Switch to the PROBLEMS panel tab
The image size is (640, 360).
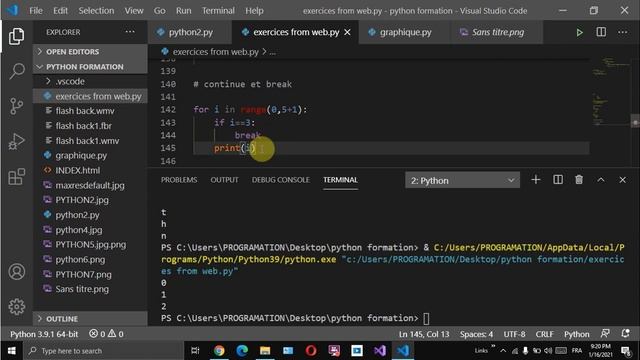point(179,180)
